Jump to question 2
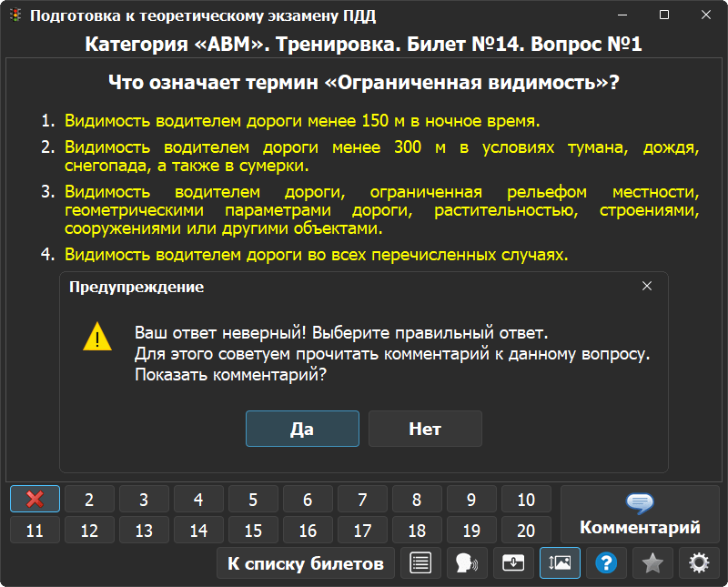Image resolution: width=728 pixels, height=587 pixels. (89, 500)
